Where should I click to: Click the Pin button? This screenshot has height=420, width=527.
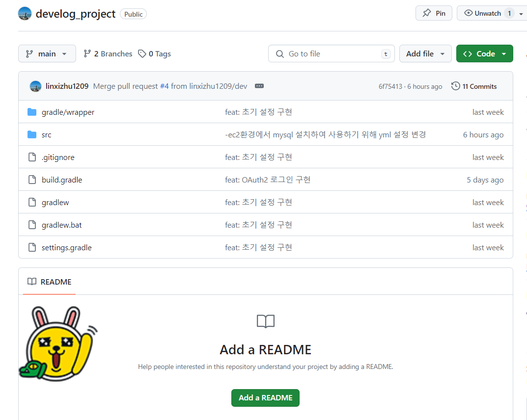pyautogui.click(x=434, y=13)
